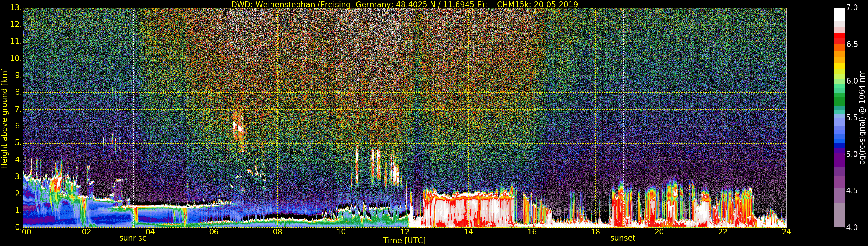Select the white dotted sunset marker line
This screenshot has height=246, width=868.
coord(623,118)
